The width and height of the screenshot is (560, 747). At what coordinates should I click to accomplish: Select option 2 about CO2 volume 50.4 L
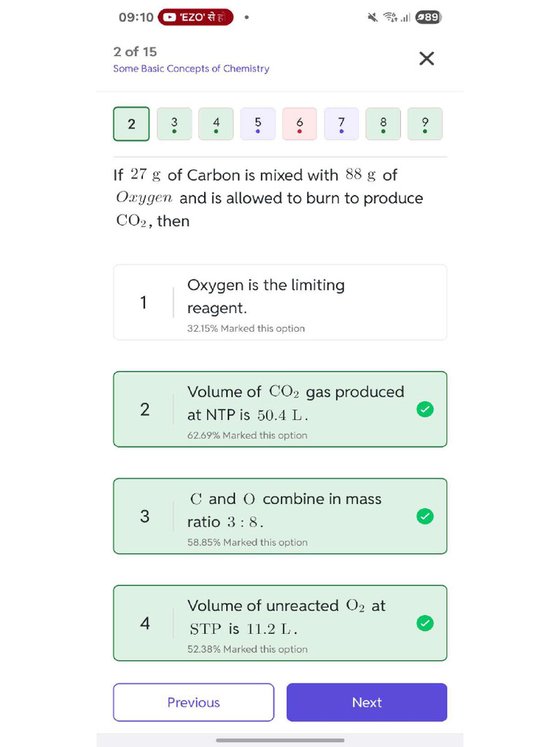pos(280,409)
